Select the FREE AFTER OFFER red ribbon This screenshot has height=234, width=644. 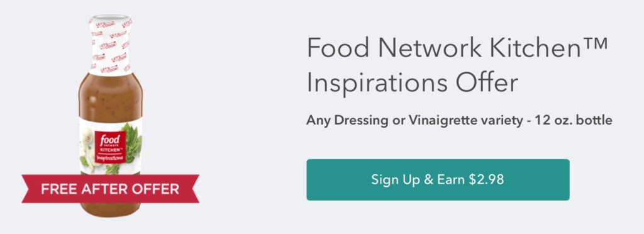(111, 189)
